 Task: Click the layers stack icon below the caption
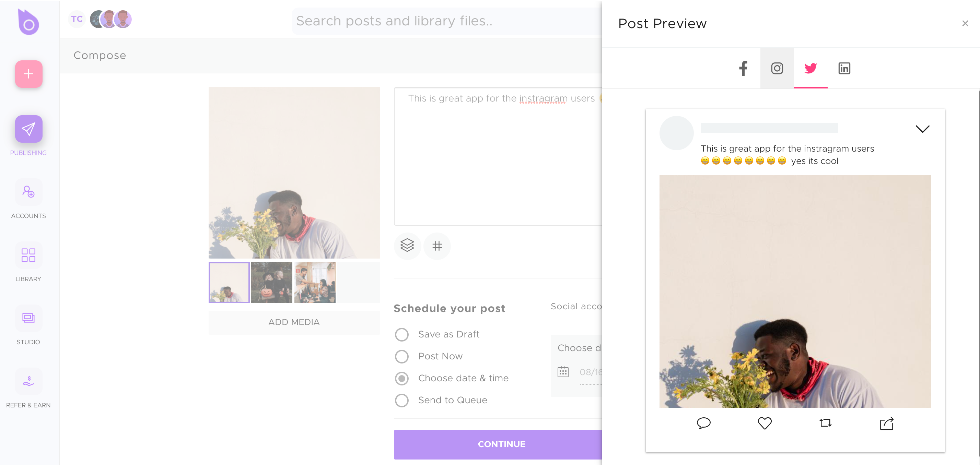[407, 246]
